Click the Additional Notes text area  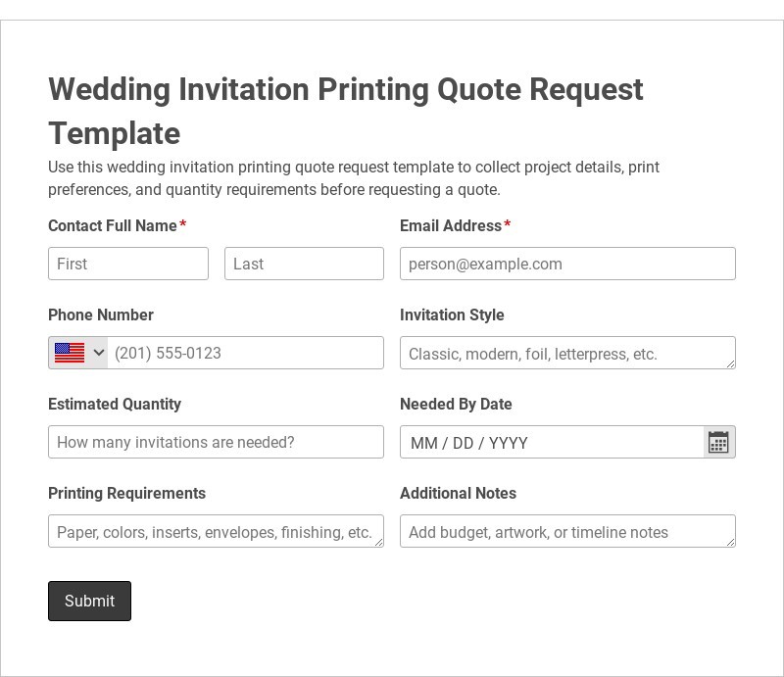point(567,531)
